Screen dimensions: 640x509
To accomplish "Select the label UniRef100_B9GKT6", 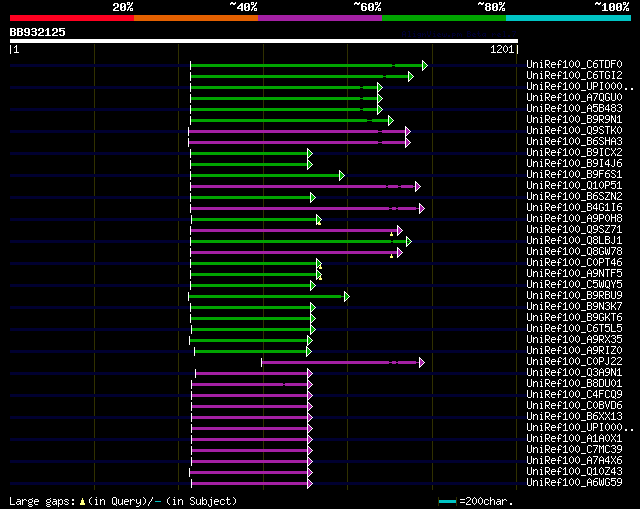I will pos(574,318).
